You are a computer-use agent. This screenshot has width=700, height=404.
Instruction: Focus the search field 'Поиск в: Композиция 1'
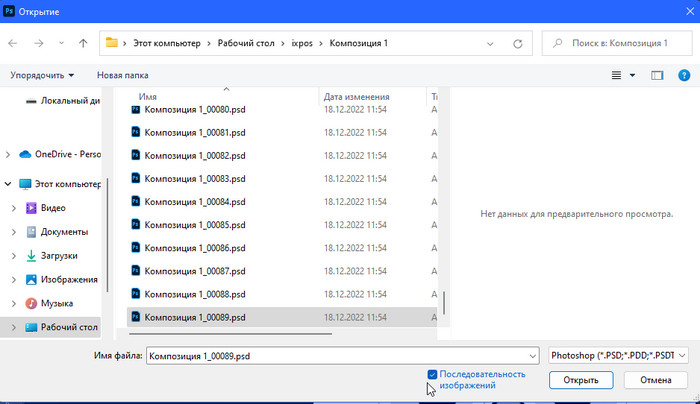617,43
